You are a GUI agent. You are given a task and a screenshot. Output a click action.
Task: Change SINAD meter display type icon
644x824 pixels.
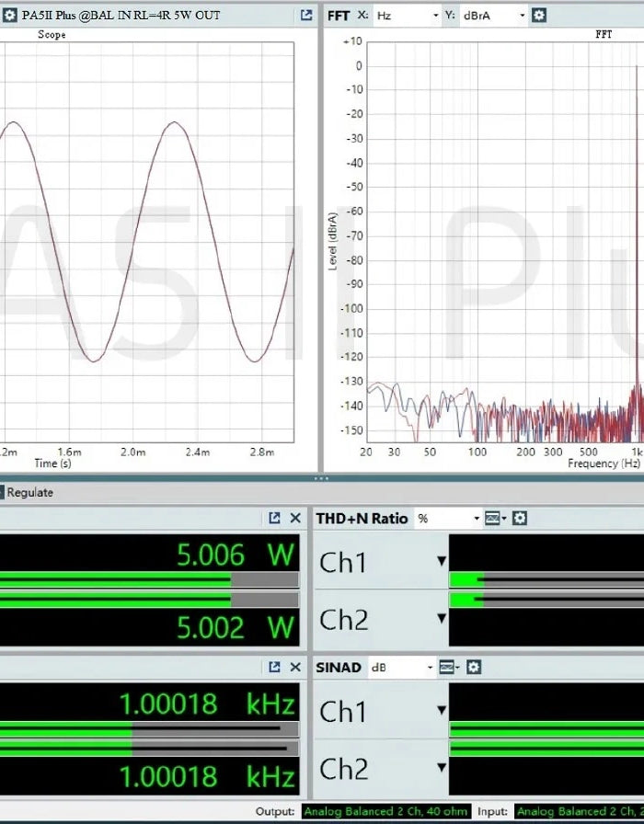click(x=448, y=667)
